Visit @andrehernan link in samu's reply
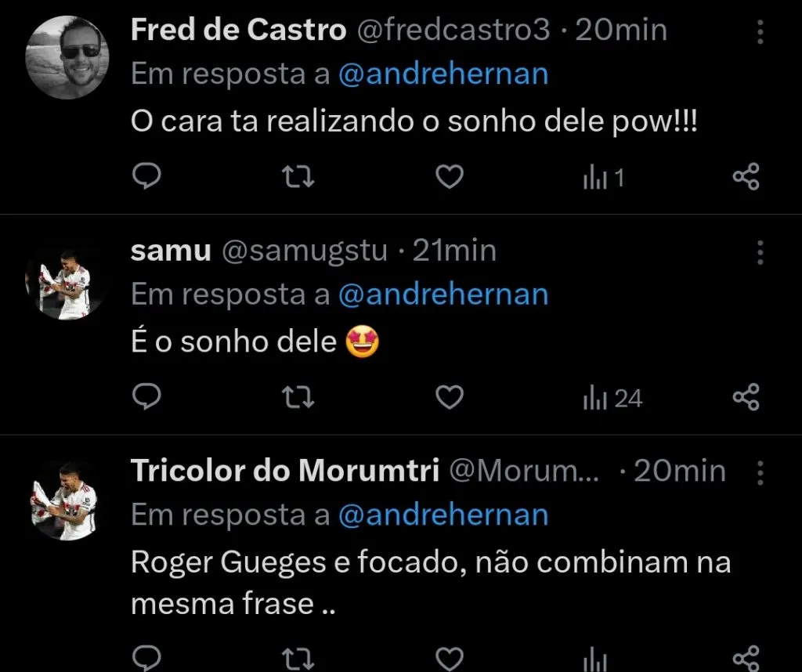This screenshot has height=672, width=802. (x=444, y=294)
